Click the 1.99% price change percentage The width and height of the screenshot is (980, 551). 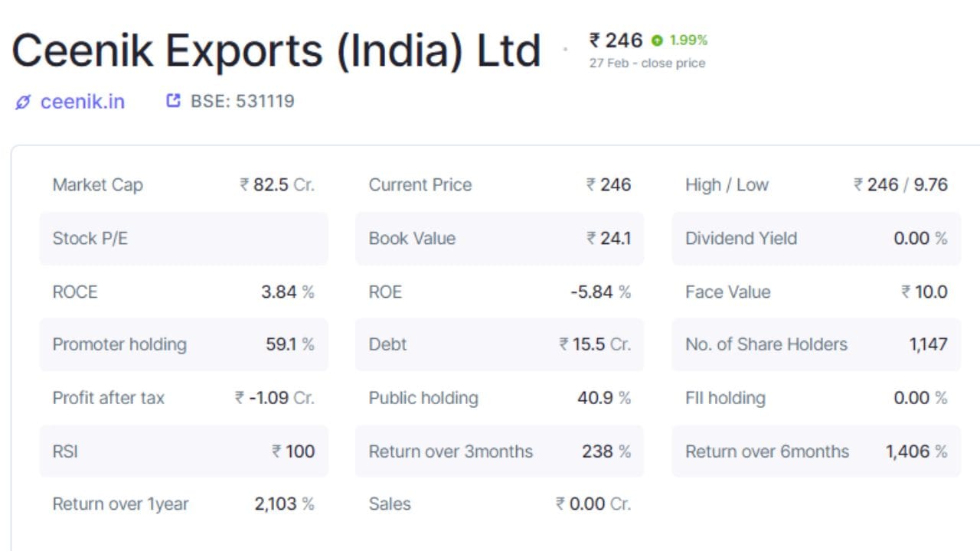pyautogui.click(x=688, y=40)
